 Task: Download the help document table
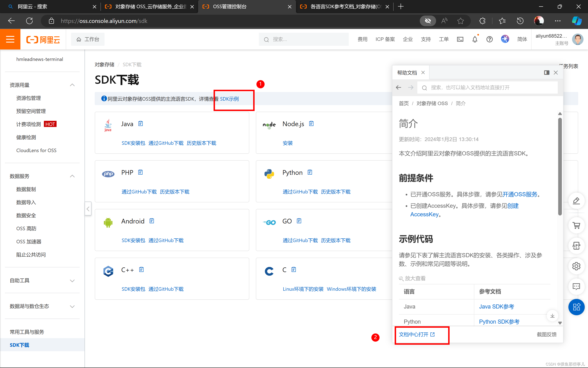pyautogui.click(x=552, y=316)
